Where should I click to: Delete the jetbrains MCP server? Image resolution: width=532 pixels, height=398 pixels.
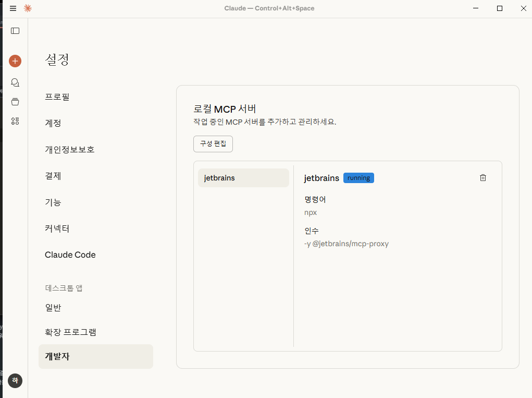tap(483, 178)
